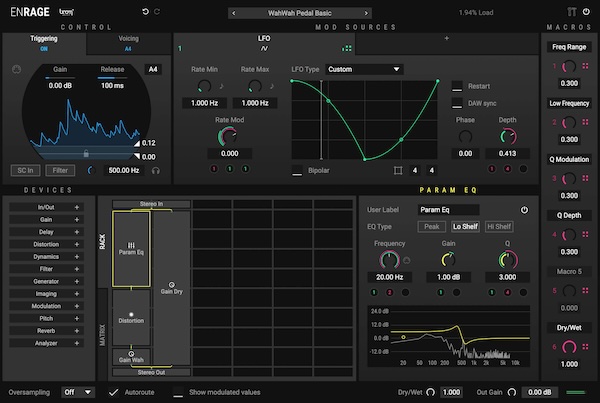Viewport: 600px width, 403px height.
Task: Go to the next preset arrow
Action: click(366, 13)
